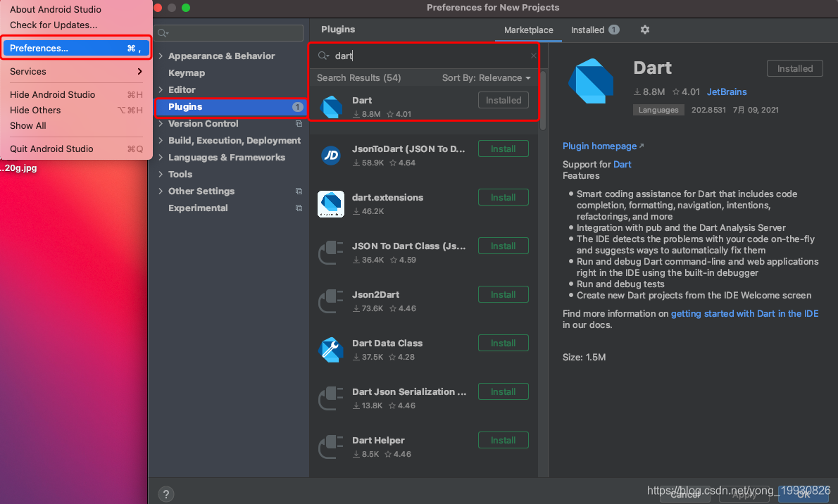838x504 pixels.
Task: Click the settings sidebar search magnifier
Action: coord(163,33)
